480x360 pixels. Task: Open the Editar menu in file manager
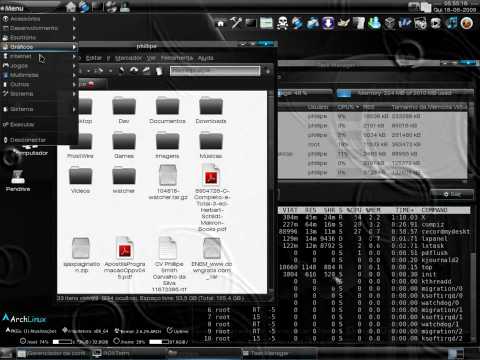94,58
